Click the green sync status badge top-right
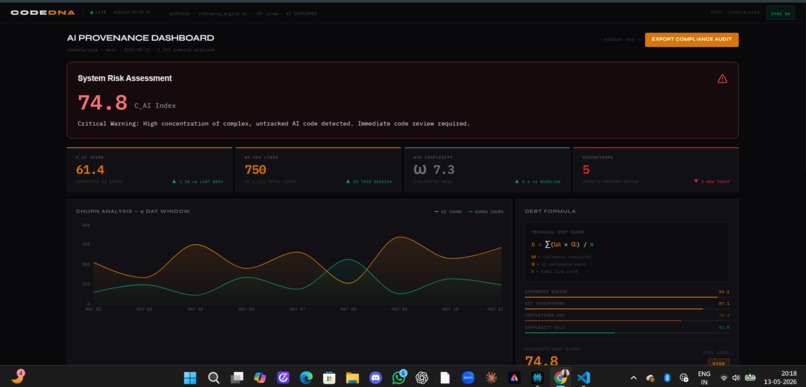This screenshot has height=387, width=806. 780,13
